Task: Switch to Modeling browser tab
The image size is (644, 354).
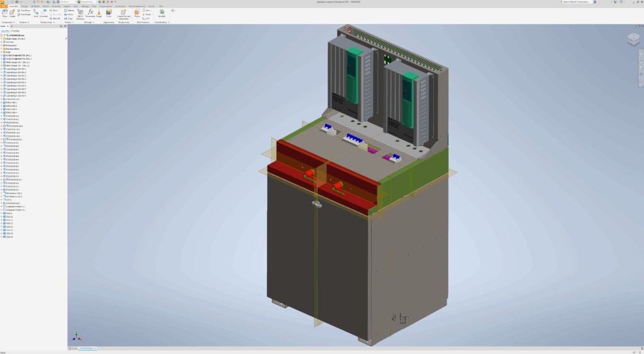Action: point(16,30)
